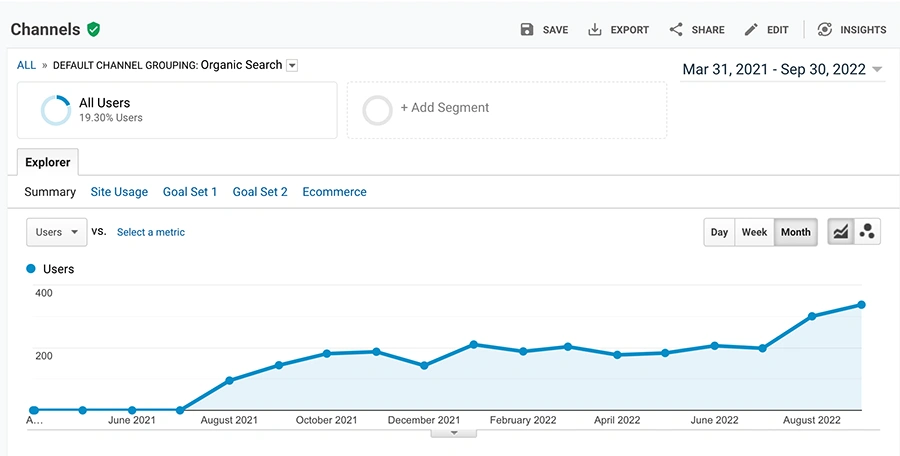Viewport: 900px width, 456px height.
Task: Set graph interval to Week
Action: 754,232
